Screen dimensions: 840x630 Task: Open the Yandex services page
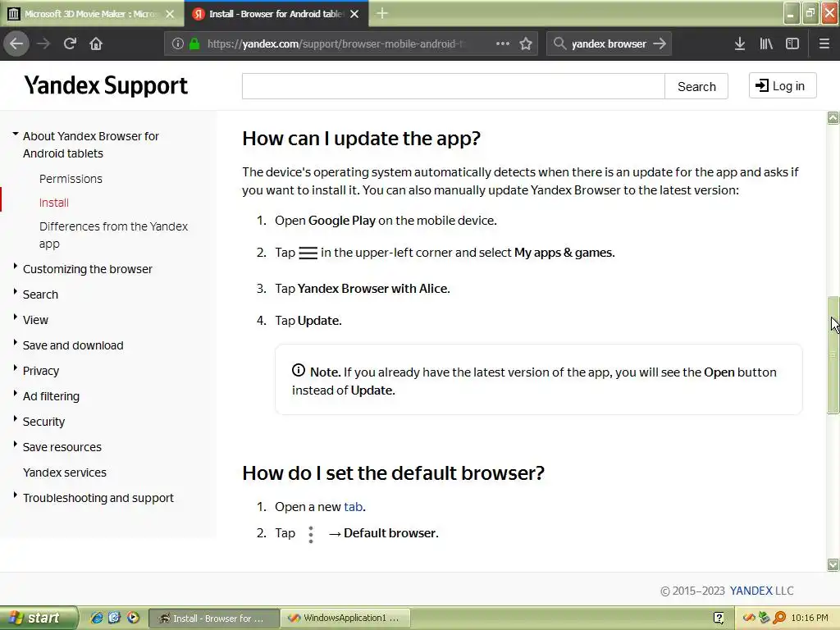pyautogui.click(x=64, y=472)
